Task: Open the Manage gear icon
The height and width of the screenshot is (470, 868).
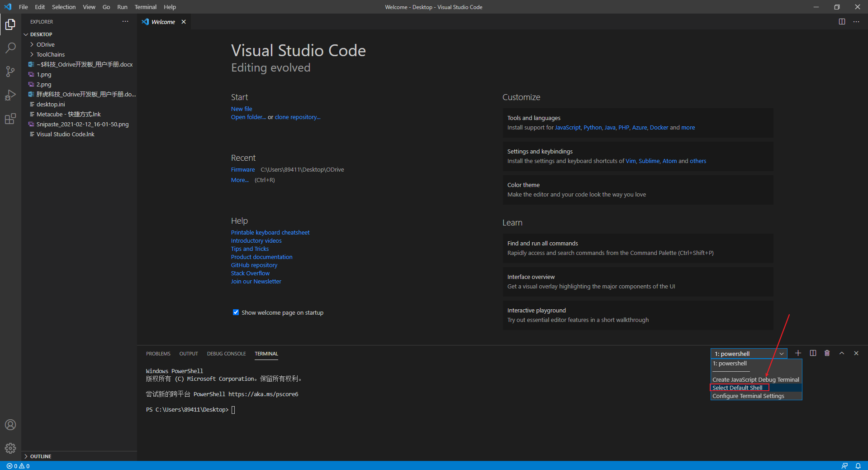Action: 10,448
